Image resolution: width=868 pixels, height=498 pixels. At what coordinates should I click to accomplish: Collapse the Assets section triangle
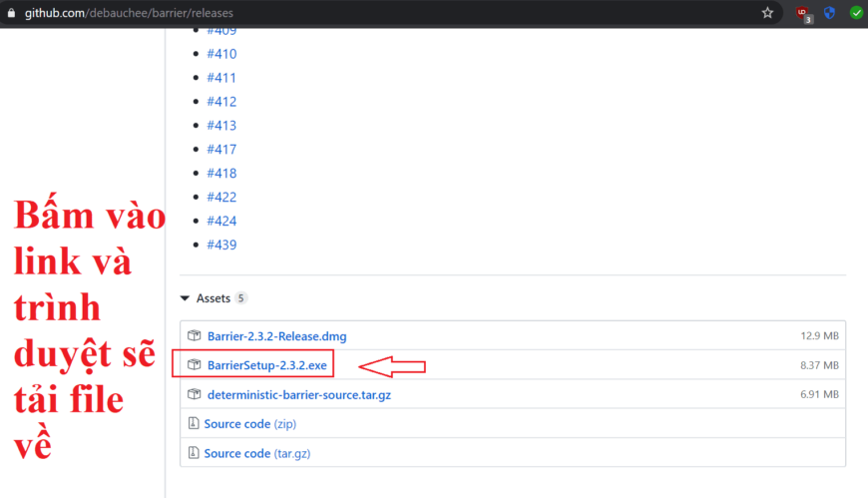coord(185,298)
